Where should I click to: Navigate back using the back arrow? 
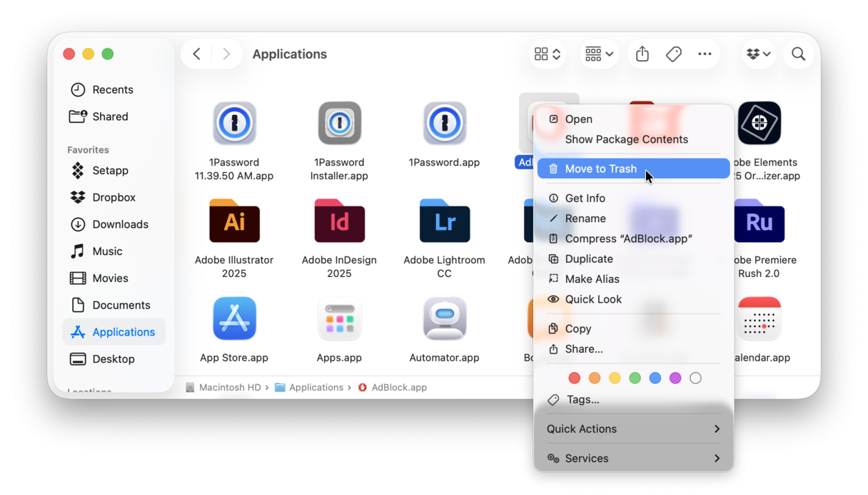(x=196, y=54)
